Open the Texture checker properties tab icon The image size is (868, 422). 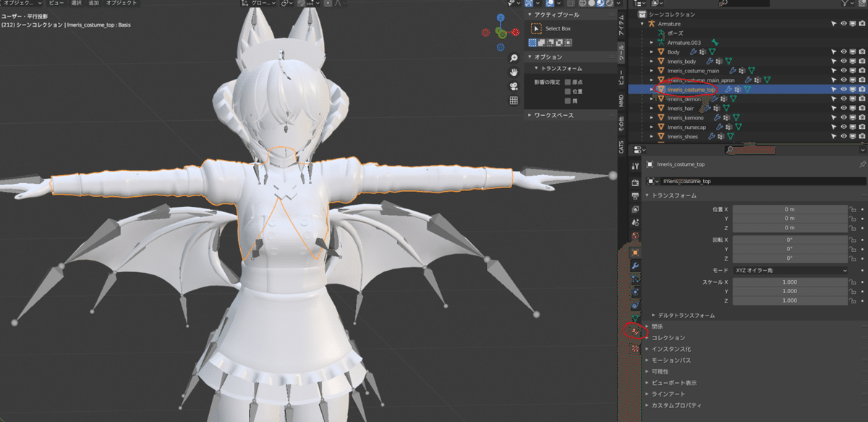pyautogui.click(x=634, y=347)
